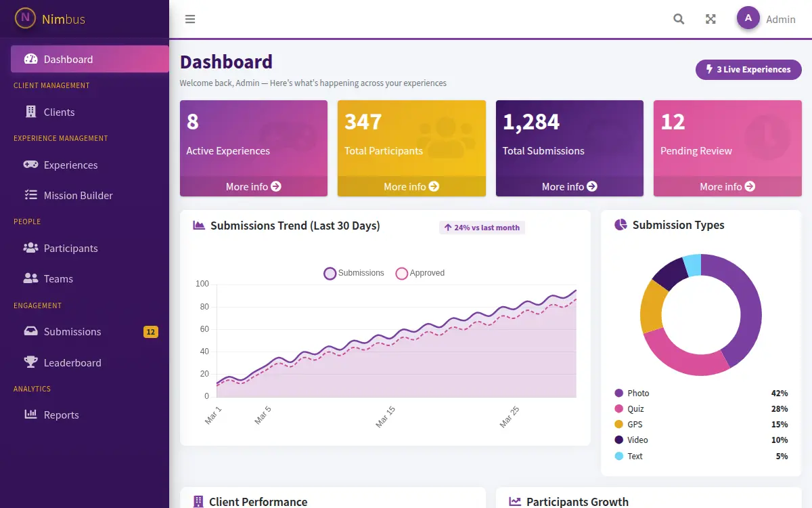Image resolution: width=812 pixels, height=508 pixels.
Task: Navigate to Reports
Action: [90, 415]
